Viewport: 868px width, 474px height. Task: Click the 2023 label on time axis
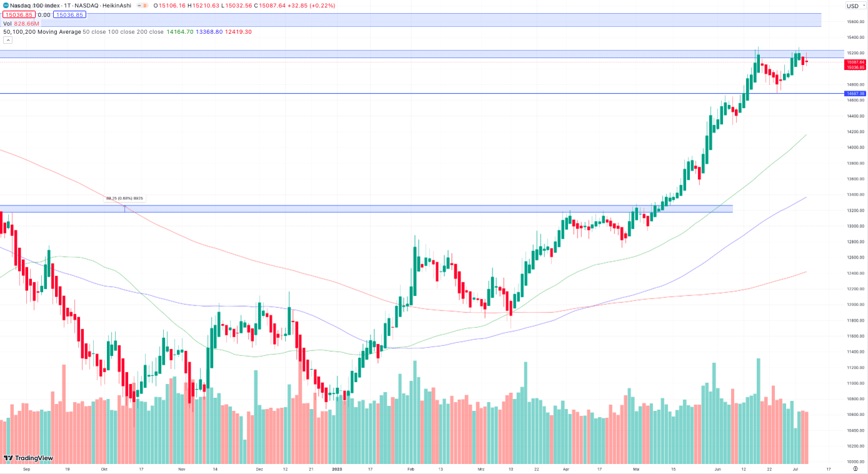[337, 468]
